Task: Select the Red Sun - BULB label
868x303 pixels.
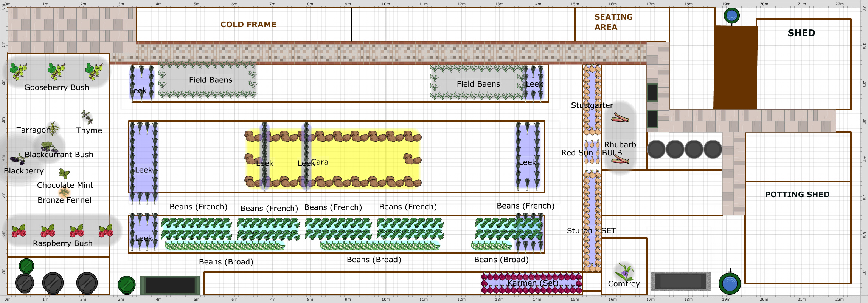Action: point(592,153)
